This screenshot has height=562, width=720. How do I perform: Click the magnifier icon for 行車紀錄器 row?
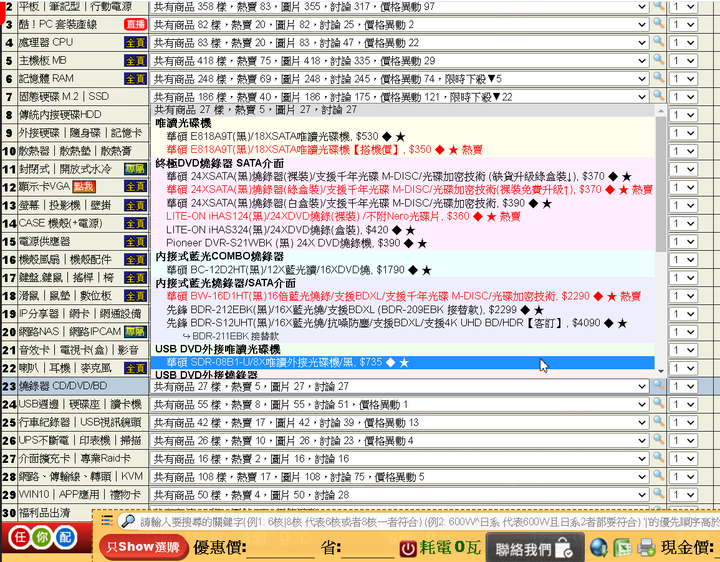(x=658, y=422)
